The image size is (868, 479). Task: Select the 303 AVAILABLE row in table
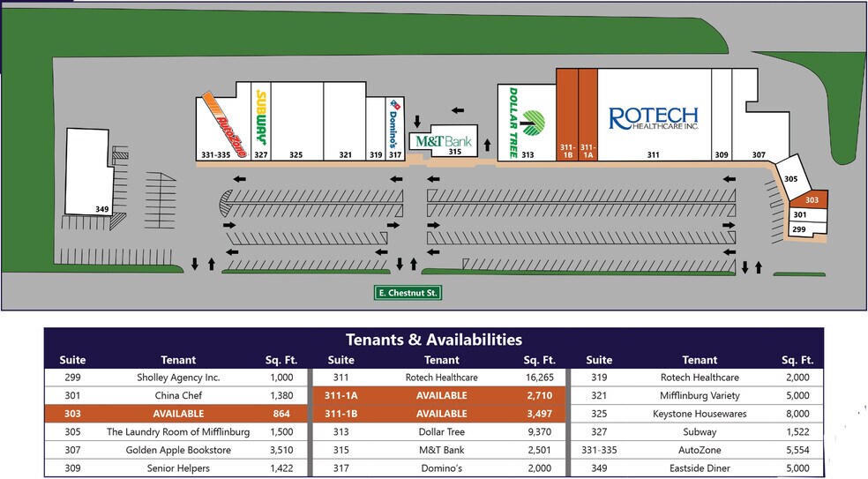coord(175,414)
